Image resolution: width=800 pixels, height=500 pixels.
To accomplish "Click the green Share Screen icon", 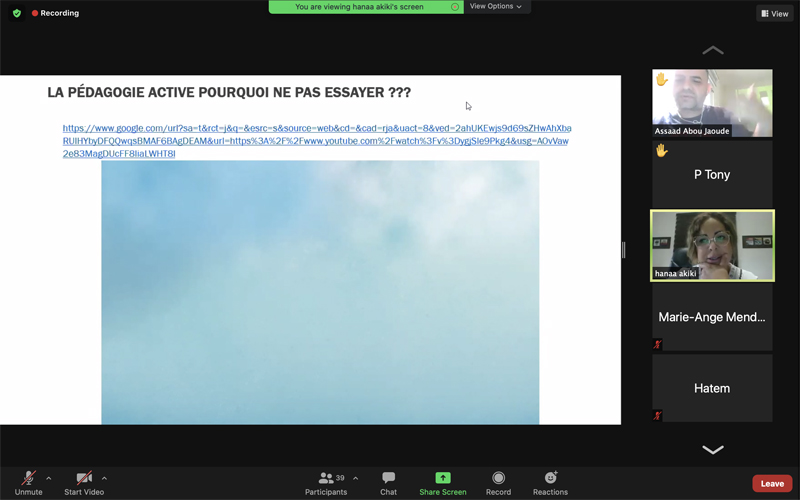I will pos(443,478).
